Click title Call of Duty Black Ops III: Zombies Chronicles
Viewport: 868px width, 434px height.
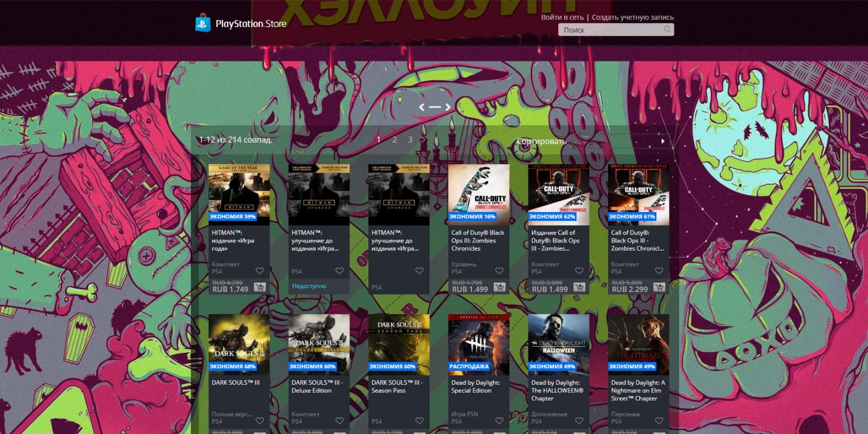478,240
